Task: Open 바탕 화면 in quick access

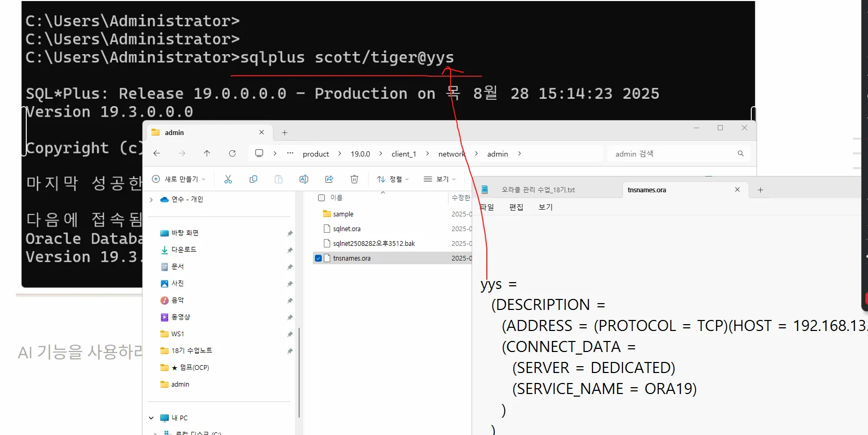Action: [x=185, y=233]
